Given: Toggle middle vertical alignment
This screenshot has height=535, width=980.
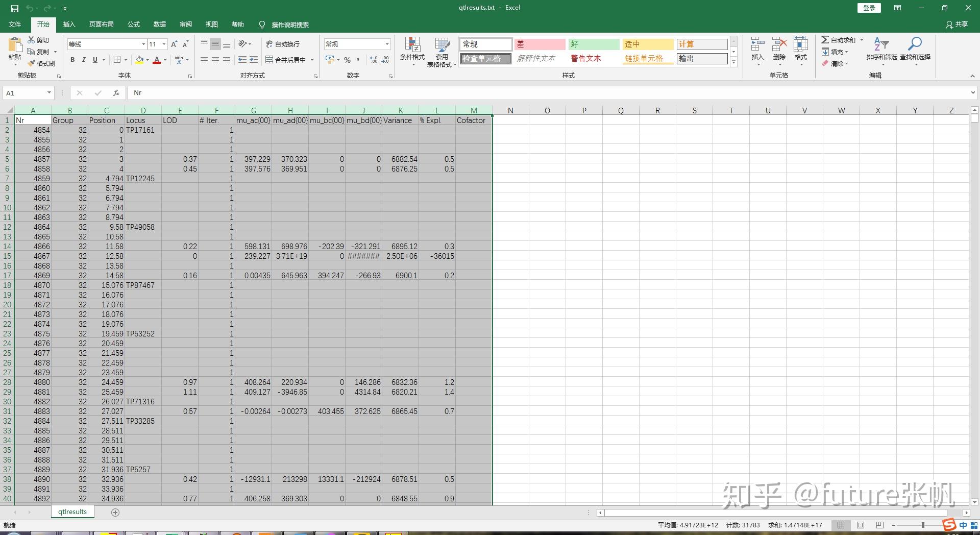Looking at the screenshot, I should point(215,44).
